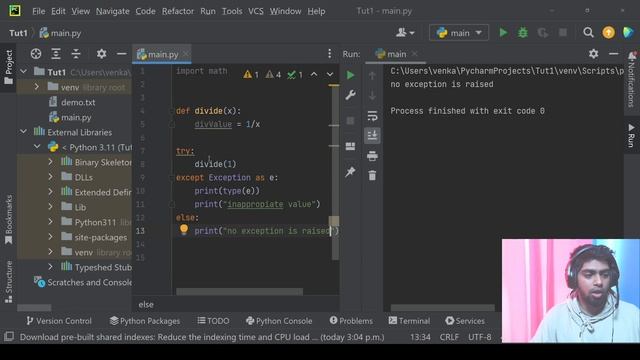Screen dimensions: 640x360
Task: Open Python Packages tool window
Action: [x=145, y=321]
